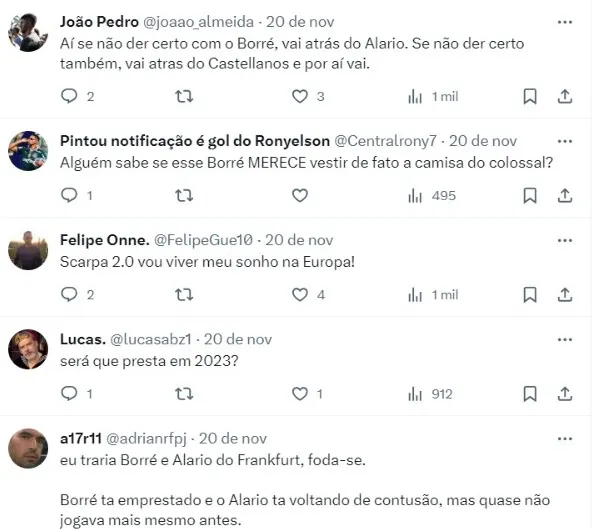The image size is (610, 529).
Task: Share Lucas's tweet about 2023
Action: pos(564,394)
